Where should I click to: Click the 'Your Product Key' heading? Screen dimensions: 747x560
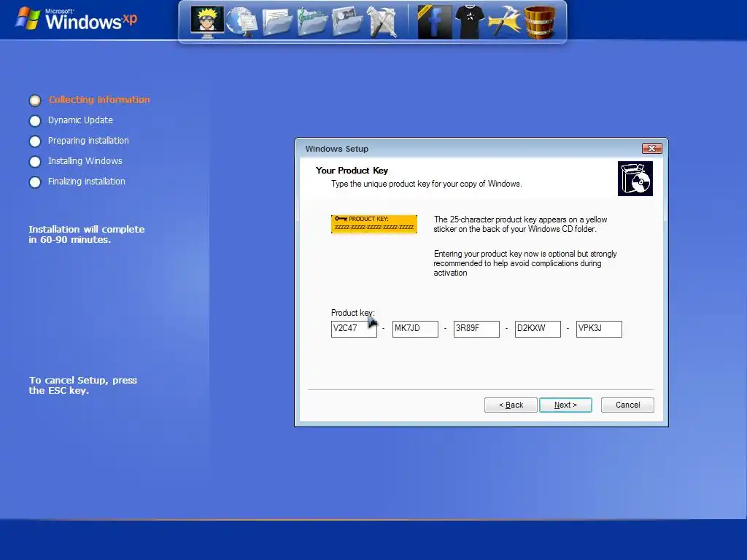(352, 171)
